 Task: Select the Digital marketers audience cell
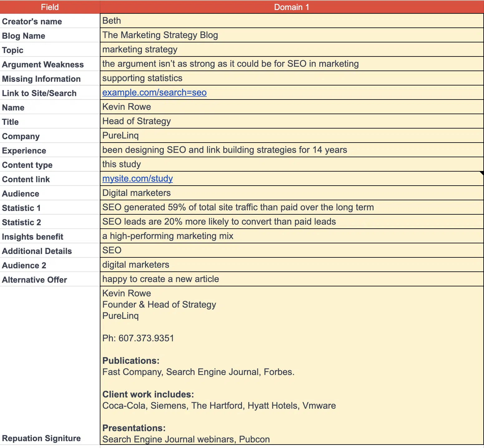[x=292, y=193]
